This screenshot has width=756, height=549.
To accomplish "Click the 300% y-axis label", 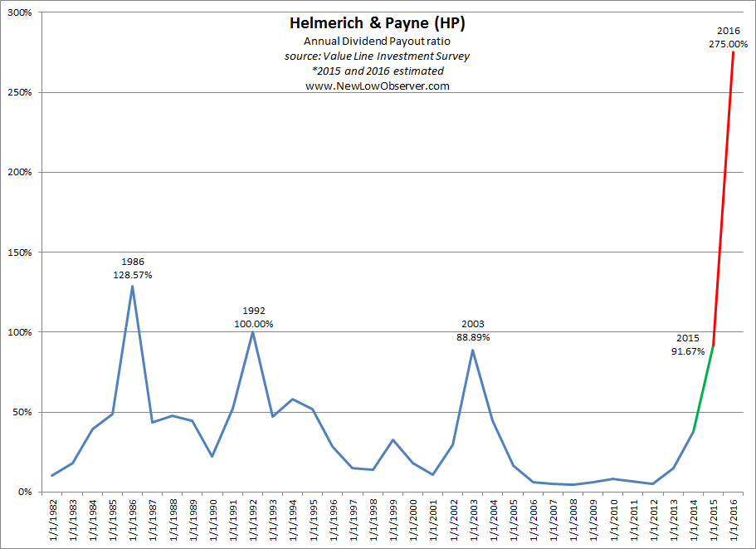I will tap(20, 12).
